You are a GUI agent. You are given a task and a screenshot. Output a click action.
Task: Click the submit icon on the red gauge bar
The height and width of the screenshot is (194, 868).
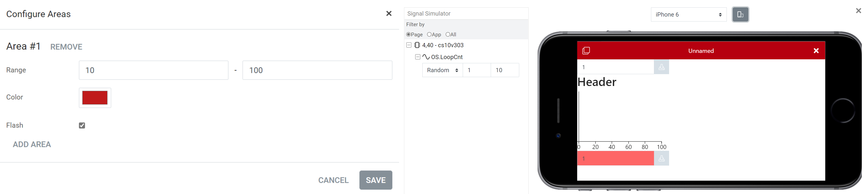(x=661, y=158)
